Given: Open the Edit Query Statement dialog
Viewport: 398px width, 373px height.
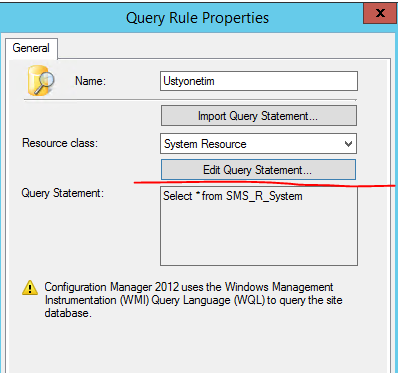Looking at the screenshot, I should (258, 170).
